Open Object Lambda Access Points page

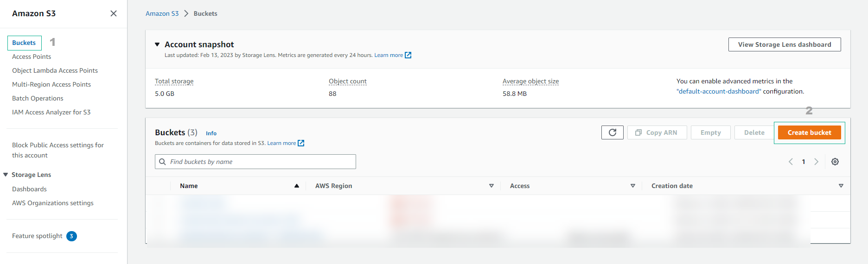(x=55, y=70)
